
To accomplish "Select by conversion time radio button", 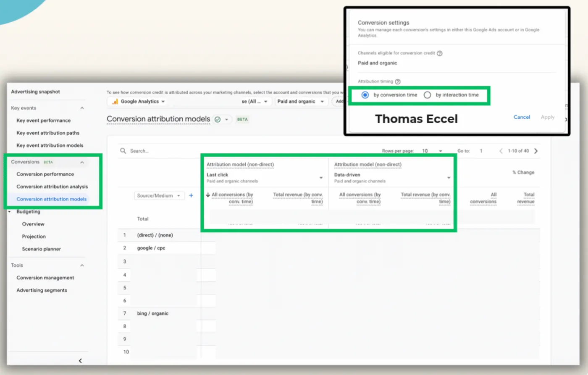I will click(x=365, y=95).
